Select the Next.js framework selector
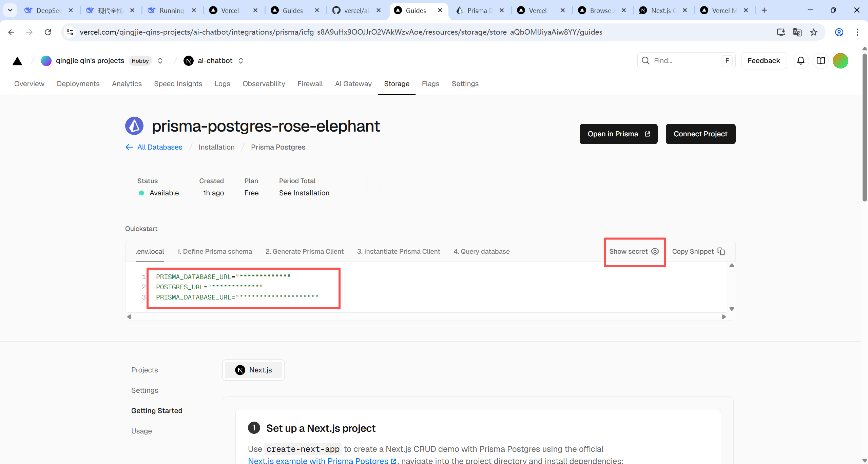The height and width of the screenshot is (464, 868). coord(253,370)
